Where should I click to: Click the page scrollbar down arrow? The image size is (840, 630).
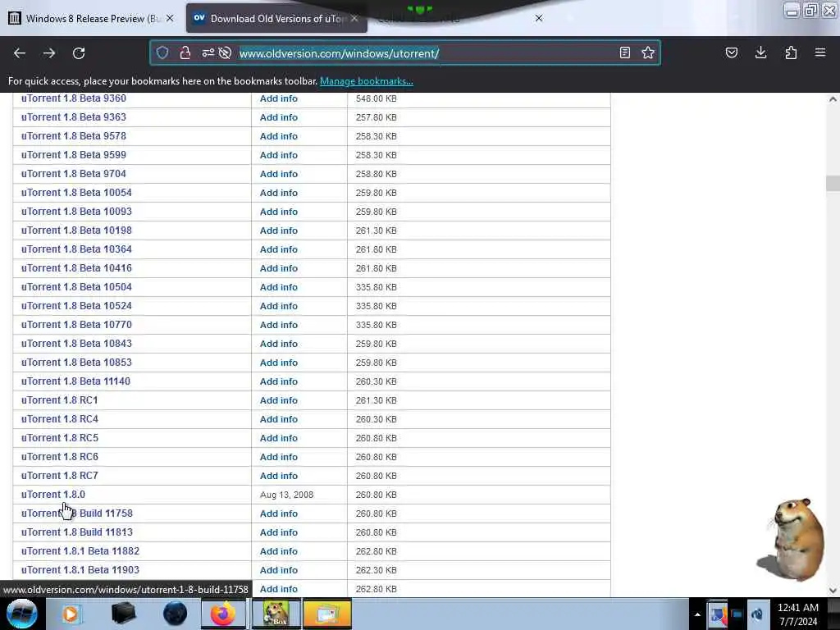tap(833, 591)
